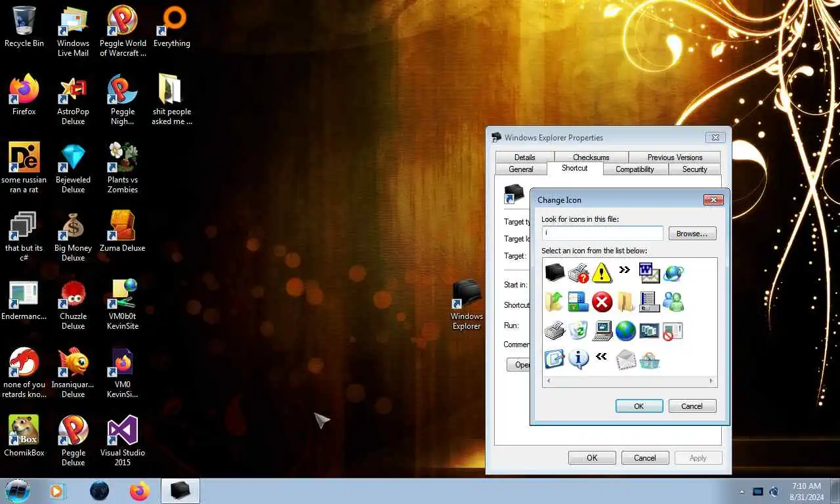Select the Insaniquarium Deluxe desktop icon

(73, 373)
